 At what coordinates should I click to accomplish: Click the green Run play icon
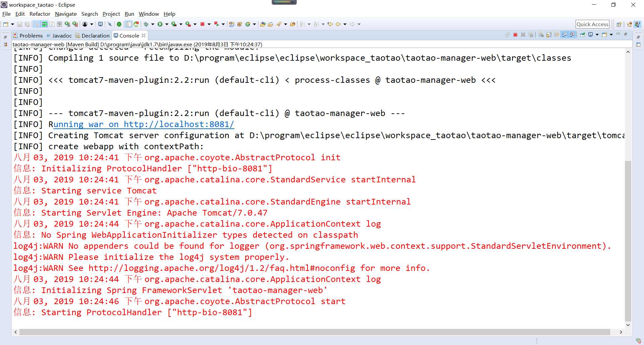tap(160, 24)
